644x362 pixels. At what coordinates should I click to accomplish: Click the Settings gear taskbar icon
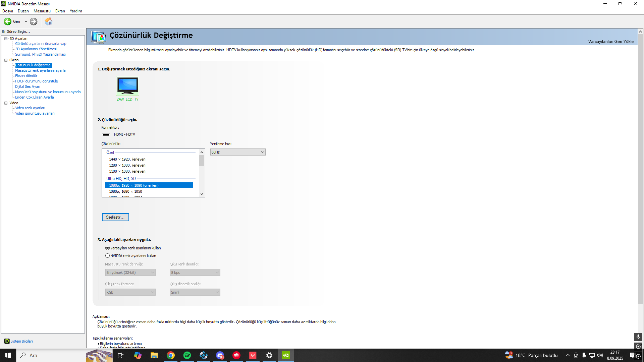[269, 355]
